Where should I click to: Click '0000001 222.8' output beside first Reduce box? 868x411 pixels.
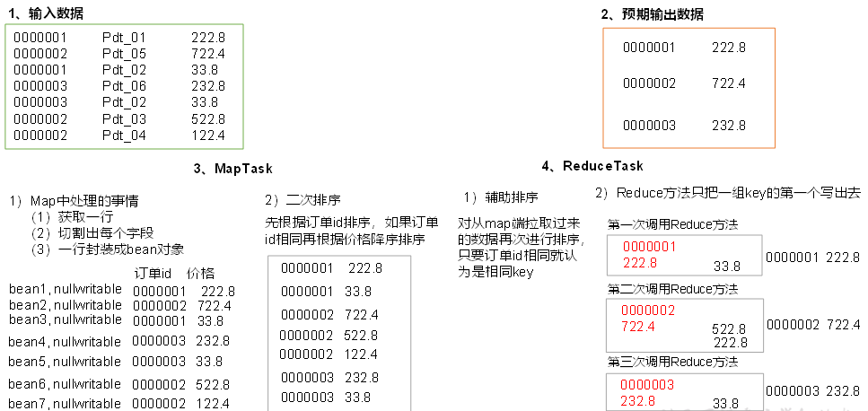coord(813,258)
